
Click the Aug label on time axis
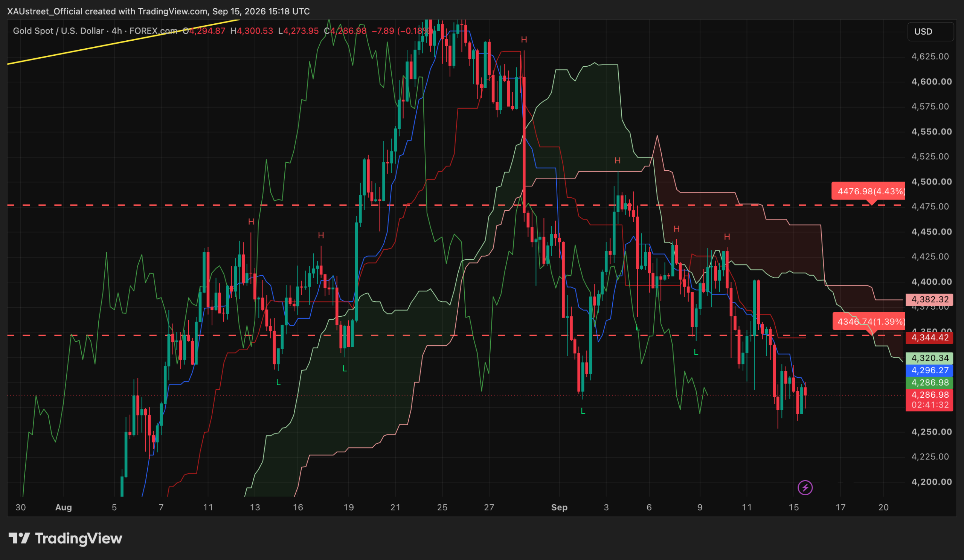pyautogui.click(x=64, y=508)
